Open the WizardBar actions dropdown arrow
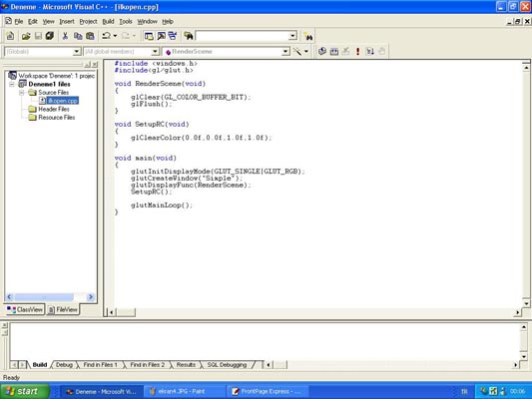This screenshot has height=399, width=532. tap(306, 51)
